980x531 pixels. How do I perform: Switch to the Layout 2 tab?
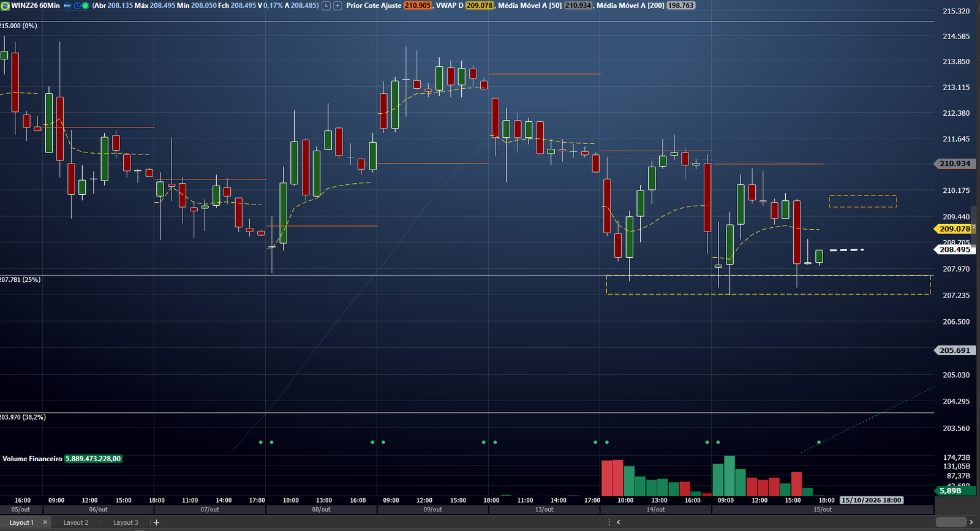click(x=76, y=522)
